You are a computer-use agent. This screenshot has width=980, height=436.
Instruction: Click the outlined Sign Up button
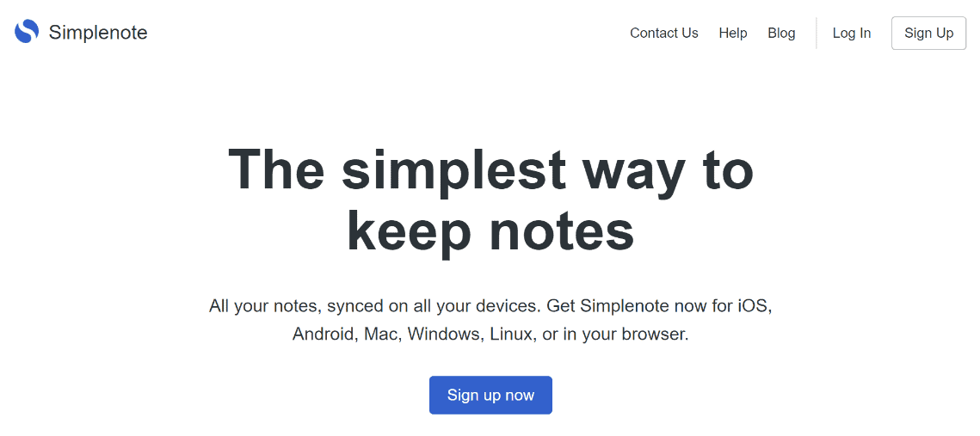point(928,33)
